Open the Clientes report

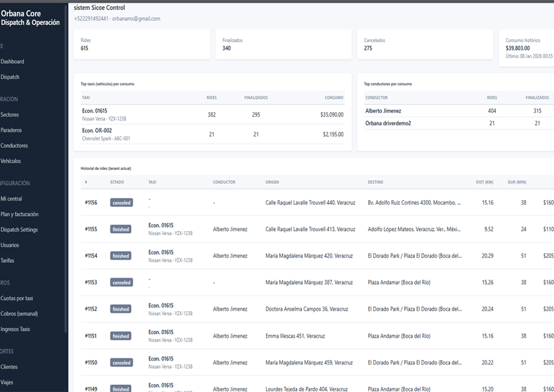[x=9, y=367]
